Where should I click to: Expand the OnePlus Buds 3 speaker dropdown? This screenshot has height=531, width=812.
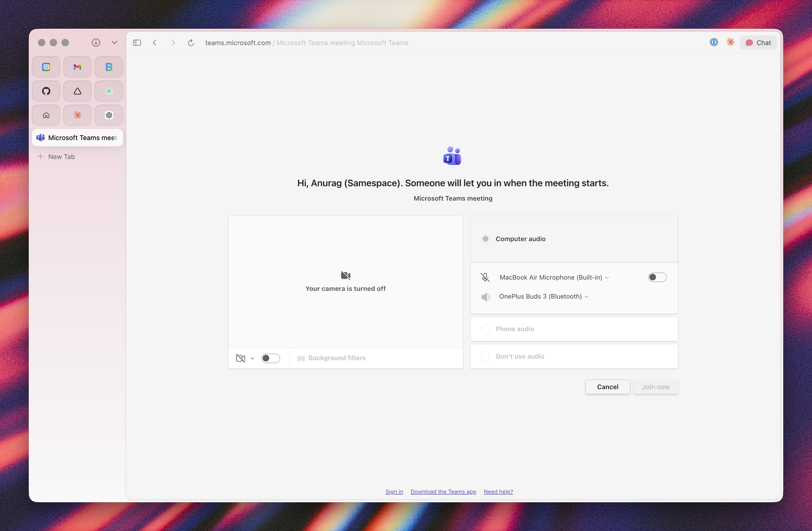pos(544,296)
